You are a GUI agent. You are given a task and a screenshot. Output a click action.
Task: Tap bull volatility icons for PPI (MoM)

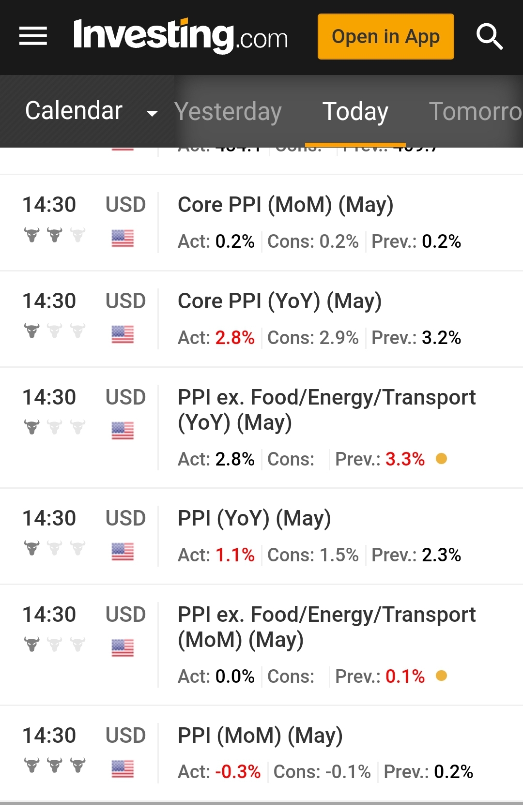tap(54, 766)
